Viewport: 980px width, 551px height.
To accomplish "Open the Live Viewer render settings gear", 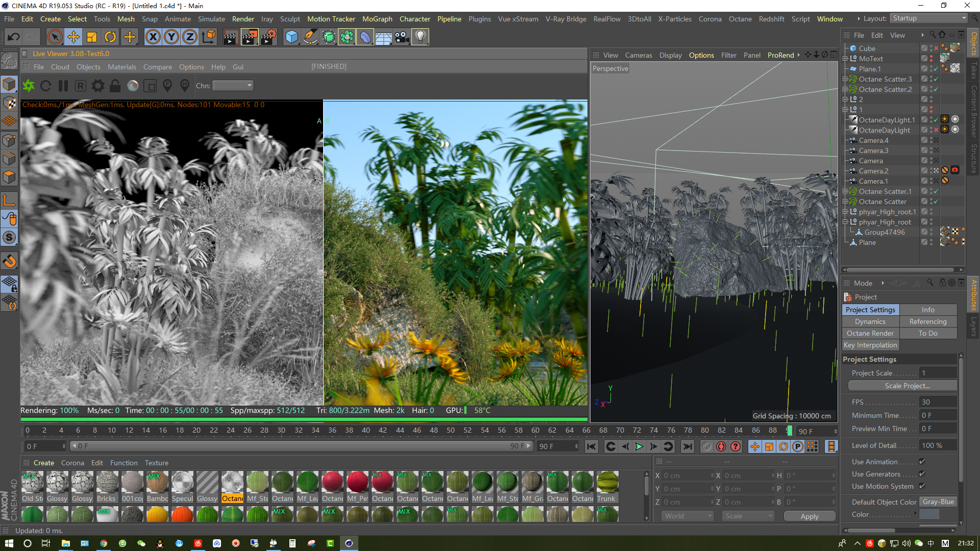I will pyautogui.click(x=97, y=85).
